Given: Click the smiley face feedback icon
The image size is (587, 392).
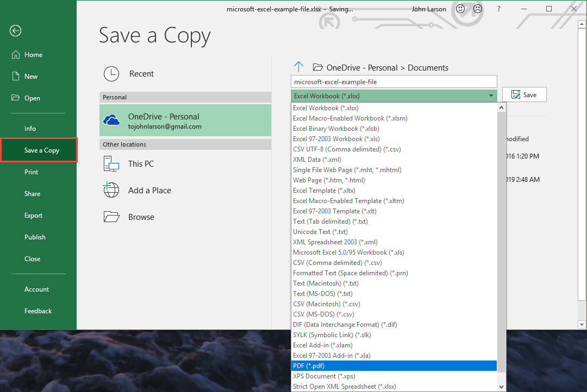Looking at the screenshot, I should coord(460,9).
